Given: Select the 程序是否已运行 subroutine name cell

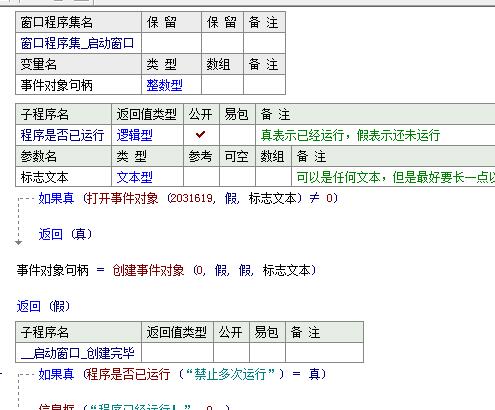Looking at the screenshot, I should click(63, 135).
